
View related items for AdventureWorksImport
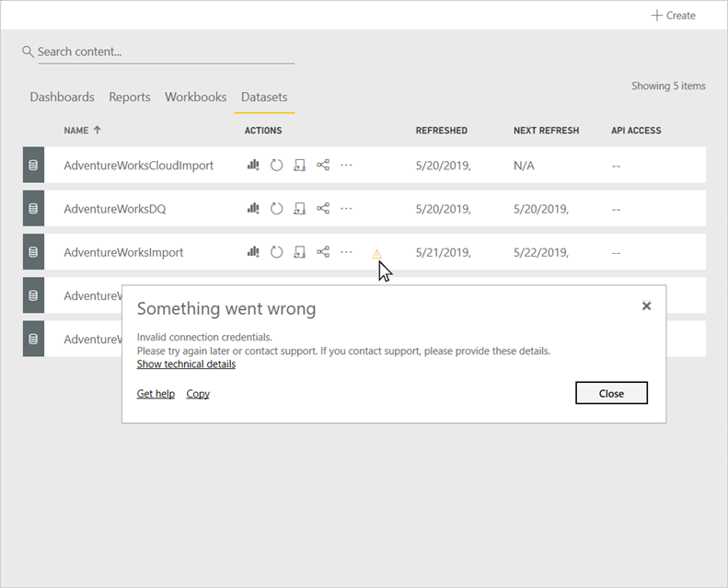pyautogui.click(x=323, y=252)
